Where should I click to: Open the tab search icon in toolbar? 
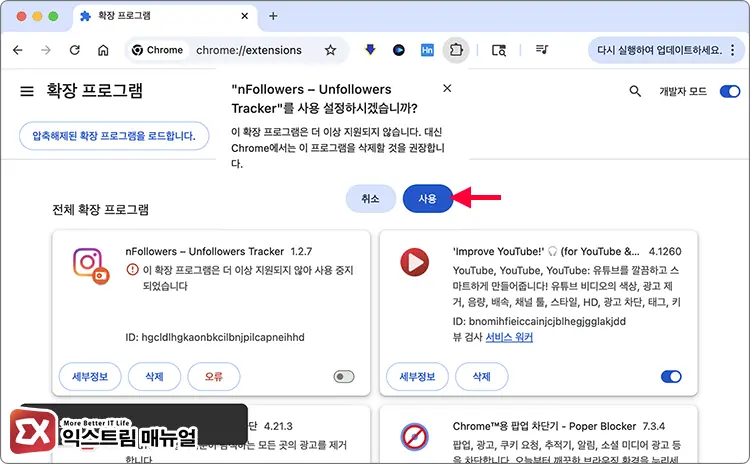[x=499, y=50]
